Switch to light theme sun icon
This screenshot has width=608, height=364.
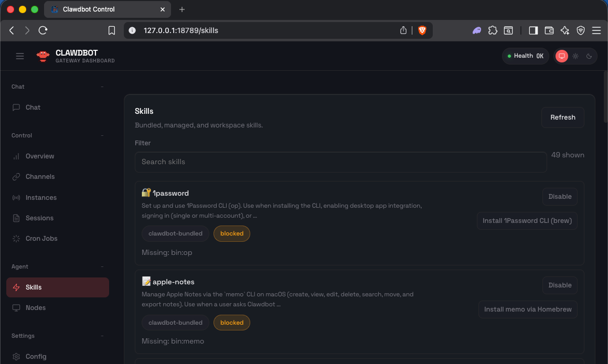575,56
